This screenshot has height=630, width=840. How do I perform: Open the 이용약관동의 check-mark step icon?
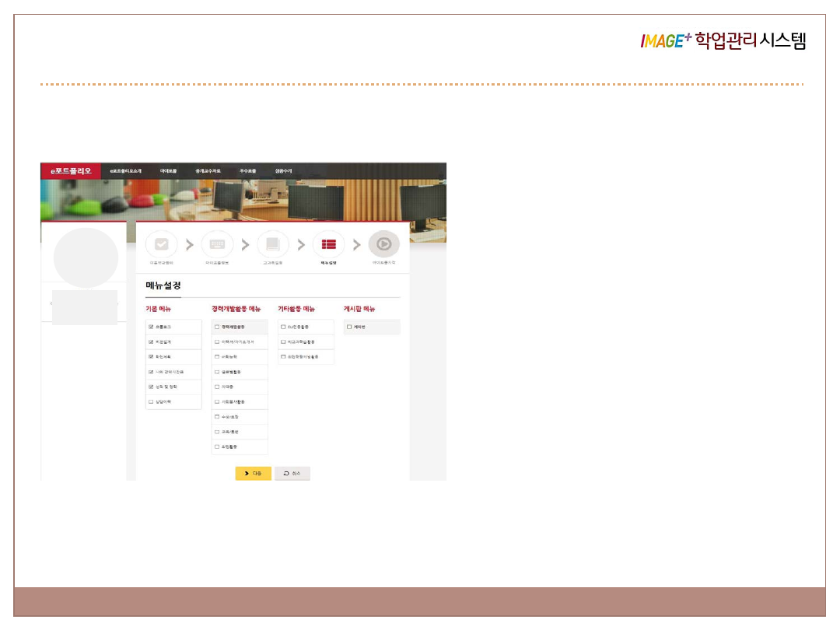tap(161, 244)
